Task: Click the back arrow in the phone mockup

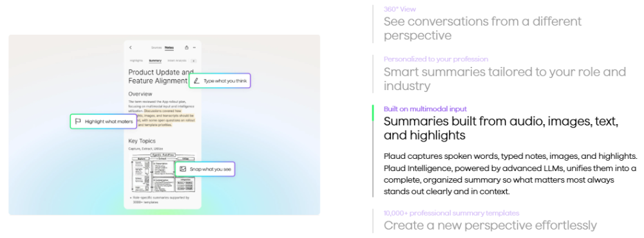Action: click(x=131, y=48)
